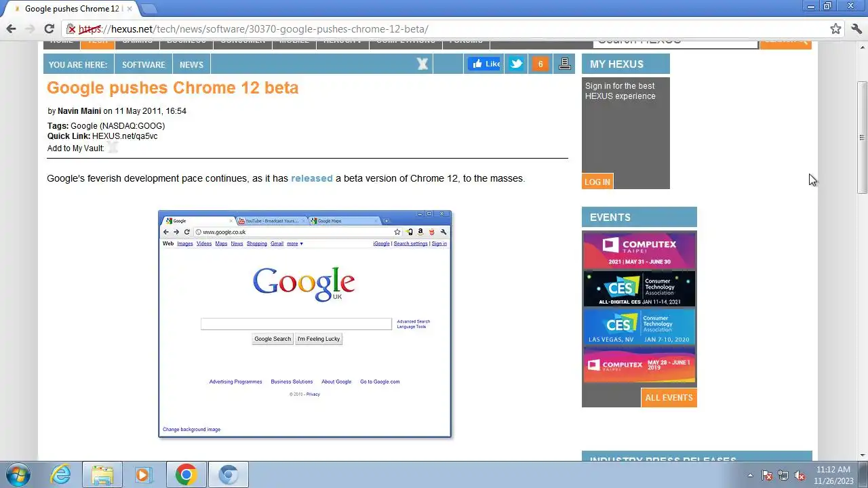
Task: Open the NEWS breadcrumb
Action: tap(191, 64)
